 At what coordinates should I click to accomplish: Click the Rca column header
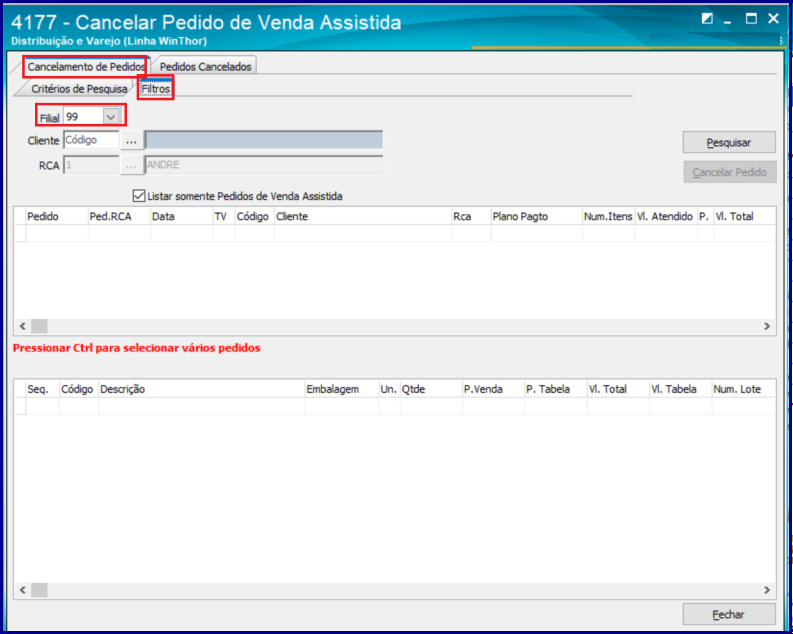pyautogui.click(x=471, y=216)
